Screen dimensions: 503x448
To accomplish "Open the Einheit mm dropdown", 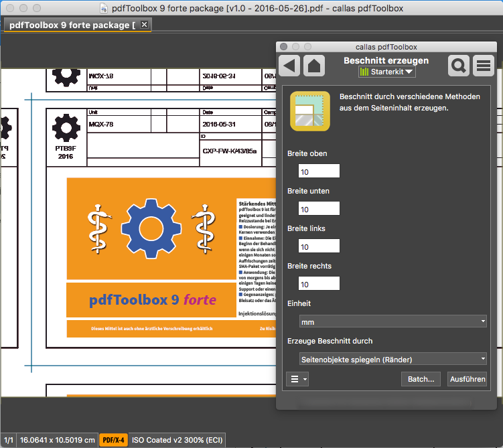I will pos(393,321).
